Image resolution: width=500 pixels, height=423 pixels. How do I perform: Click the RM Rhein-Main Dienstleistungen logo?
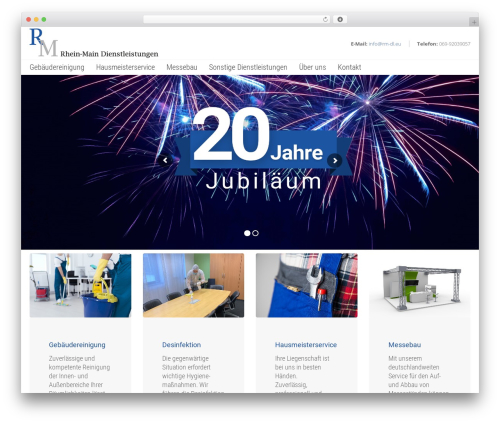pyautogui.click(x=94, y=43)
